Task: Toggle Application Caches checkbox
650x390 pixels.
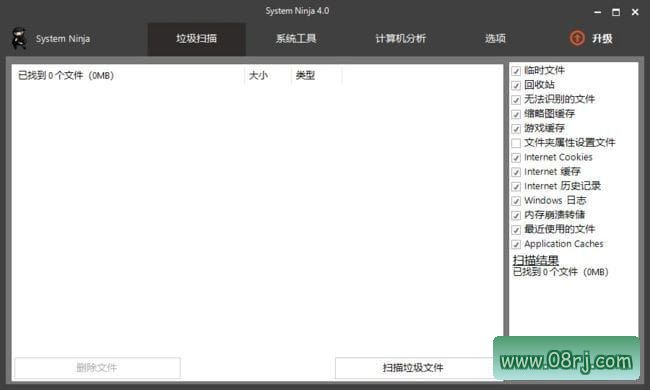Action: (x=516, y=245)
